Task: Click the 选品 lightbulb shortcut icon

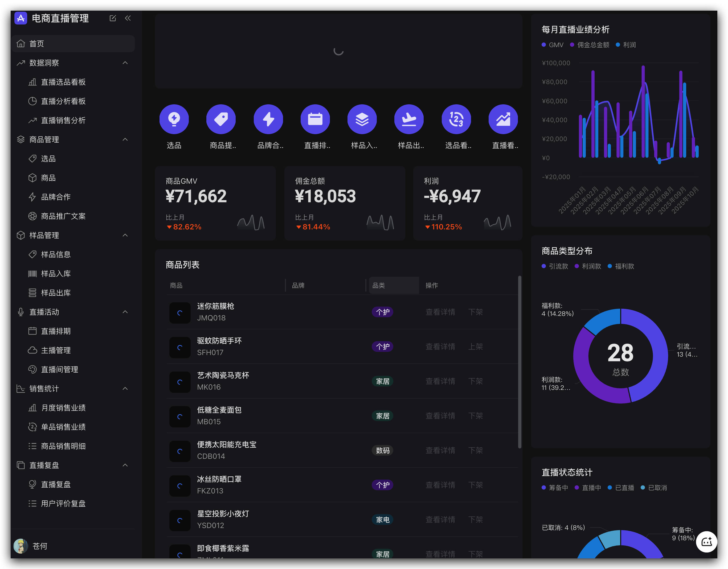Action: pos(174,119)
